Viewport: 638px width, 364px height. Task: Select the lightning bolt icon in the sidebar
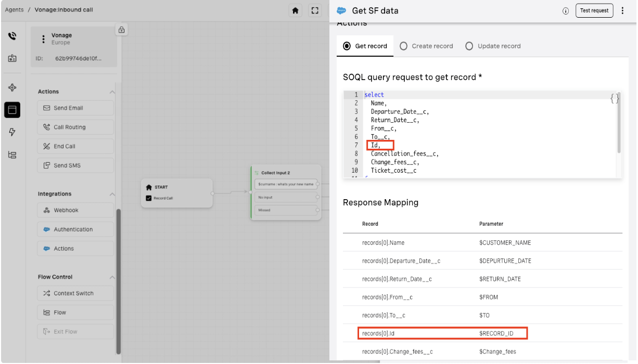pos(12,132)
